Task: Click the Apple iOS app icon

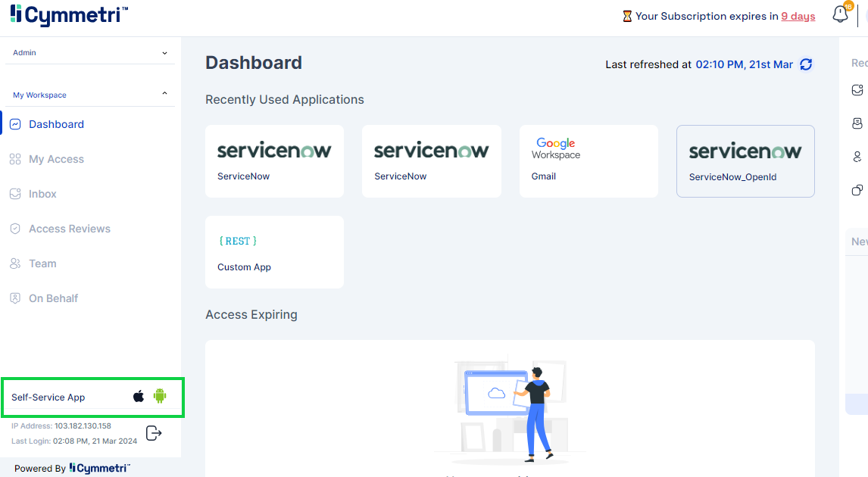Action: click(139, 396)
